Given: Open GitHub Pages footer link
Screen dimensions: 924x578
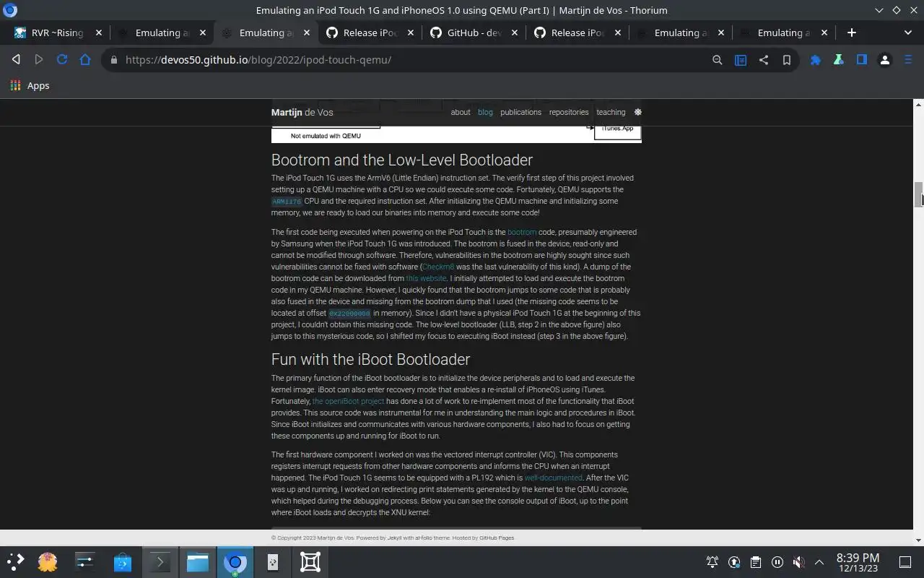Looking at the screenshot, I should (x=497, y=538).
